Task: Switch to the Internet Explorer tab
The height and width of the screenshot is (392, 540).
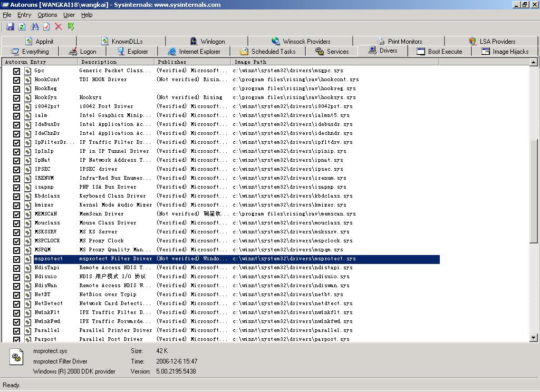Action: (x=194, y=51)
